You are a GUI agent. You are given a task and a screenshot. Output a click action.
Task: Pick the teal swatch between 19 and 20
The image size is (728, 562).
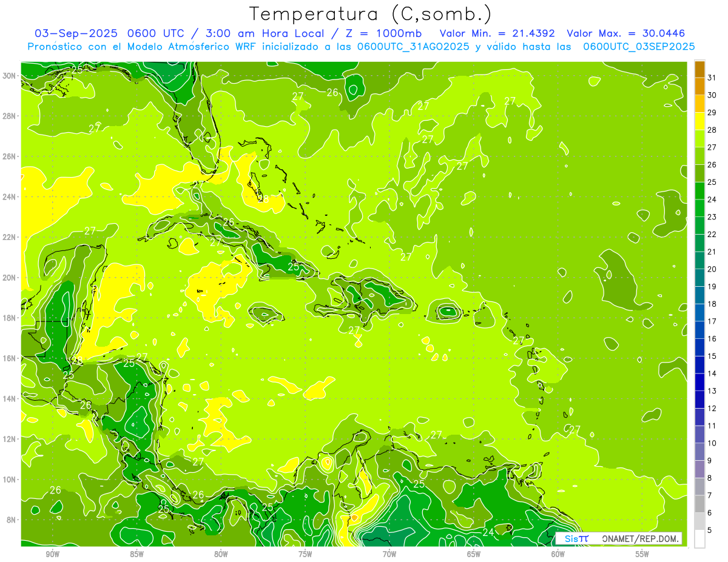coord(699,278)
